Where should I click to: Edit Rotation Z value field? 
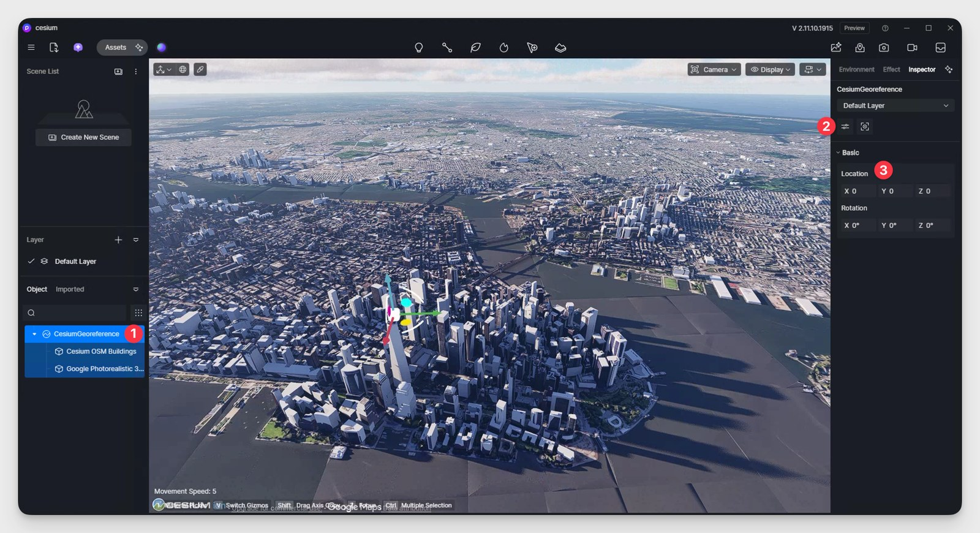(x=932, y=225)
